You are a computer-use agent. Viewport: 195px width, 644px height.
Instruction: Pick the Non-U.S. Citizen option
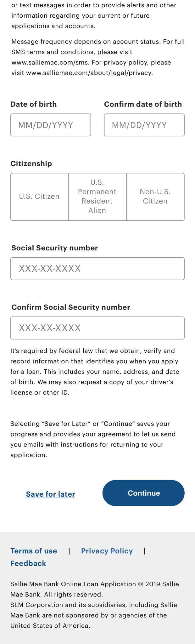pos(155,197)
